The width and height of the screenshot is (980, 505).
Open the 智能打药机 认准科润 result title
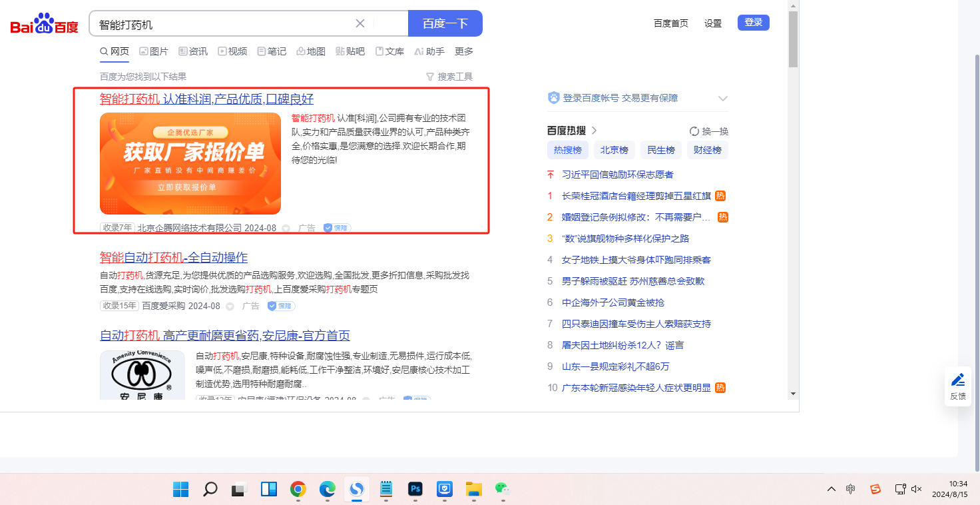click(x=206, y=99)
